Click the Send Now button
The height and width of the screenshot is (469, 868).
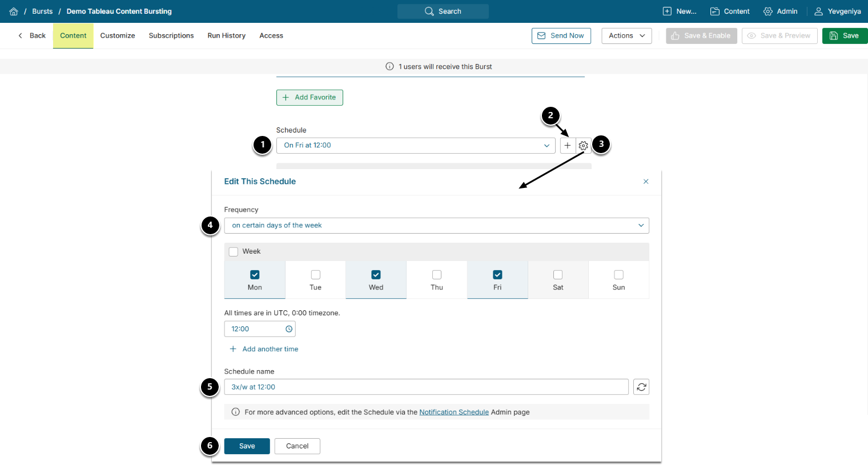click(x=561, y=35)
